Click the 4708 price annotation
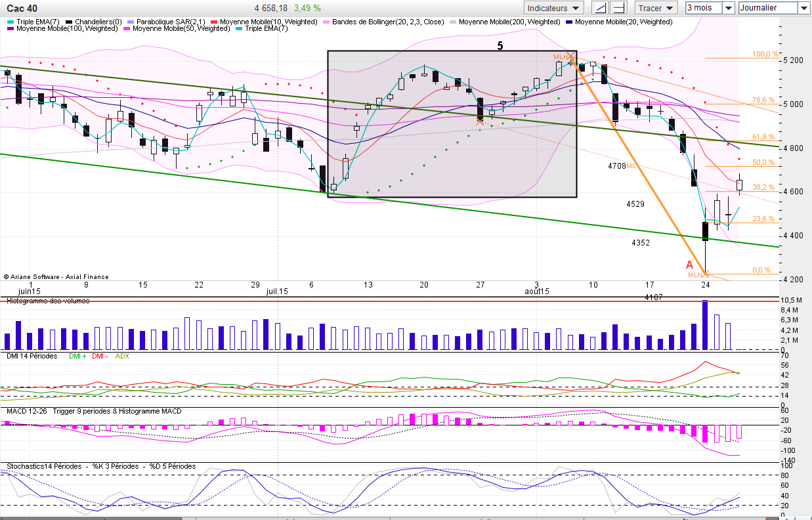 point(617,166)
